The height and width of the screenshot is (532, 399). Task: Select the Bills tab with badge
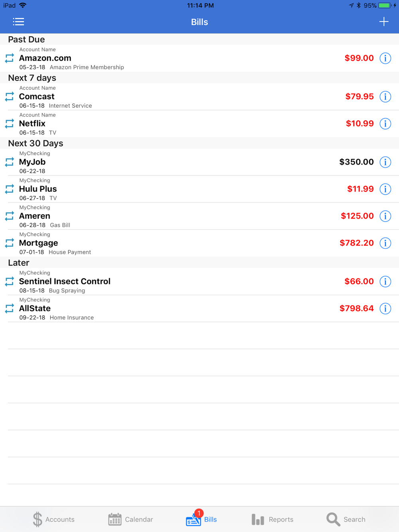point(201,518)
